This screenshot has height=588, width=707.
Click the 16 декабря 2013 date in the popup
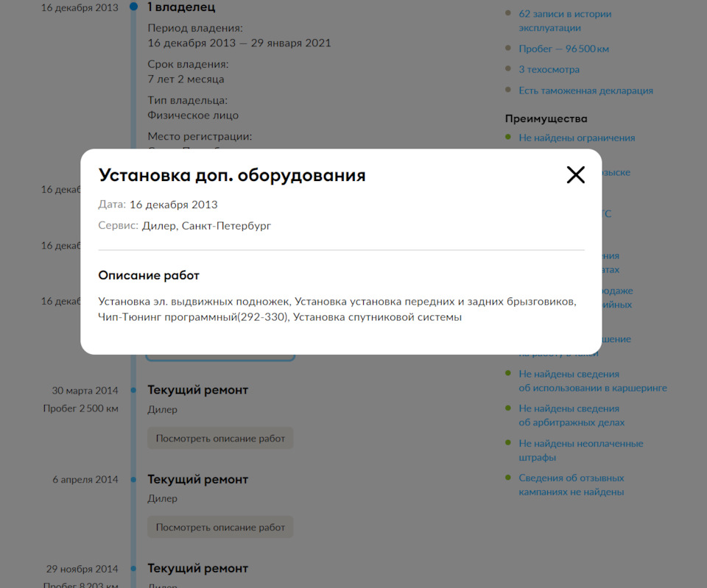point(173,205)
